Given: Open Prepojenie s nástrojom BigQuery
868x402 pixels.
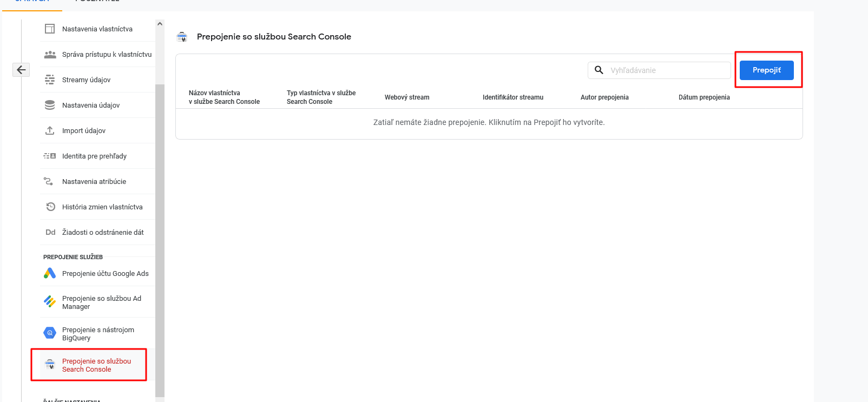Looking at the screenshot, I should [97, 333].
